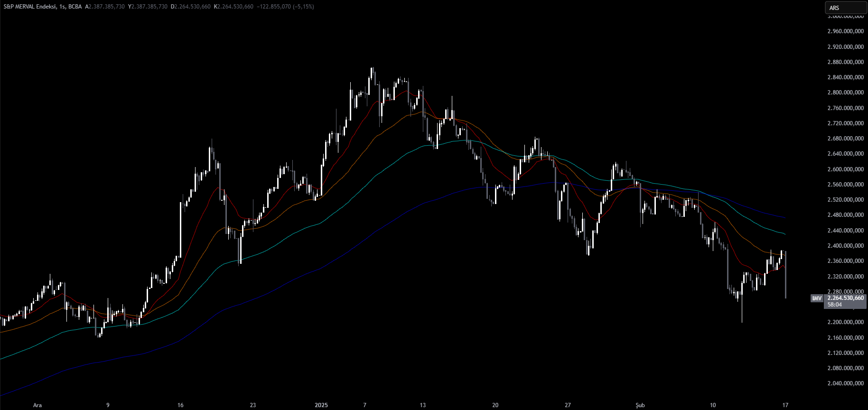Click the 2.040.000,000 price scale label
The image size is (868, 410).
(845, 383)
